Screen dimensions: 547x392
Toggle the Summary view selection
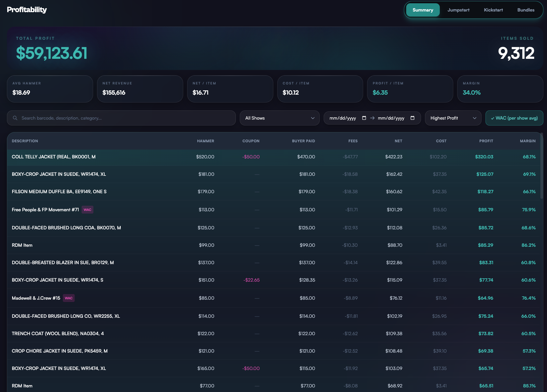pos(423,10)
